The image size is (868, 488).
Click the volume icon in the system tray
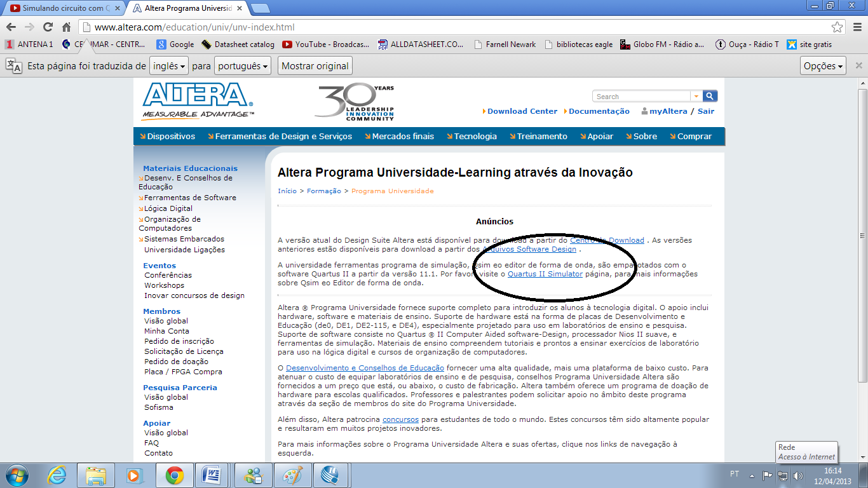(798, 475)
